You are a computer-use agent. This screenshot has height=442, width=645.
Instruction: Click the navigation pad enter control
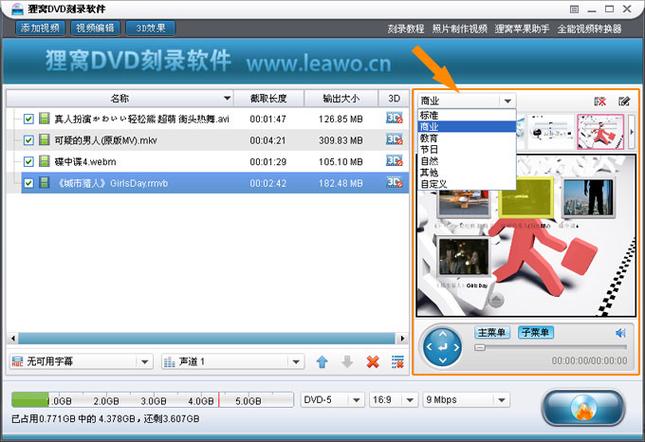pyautogui.click(x=443, y=347)
